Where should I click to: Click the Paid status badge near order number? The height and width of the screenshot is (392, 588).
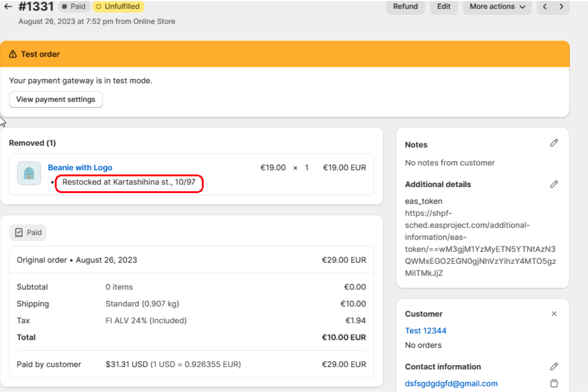point(74,7)
